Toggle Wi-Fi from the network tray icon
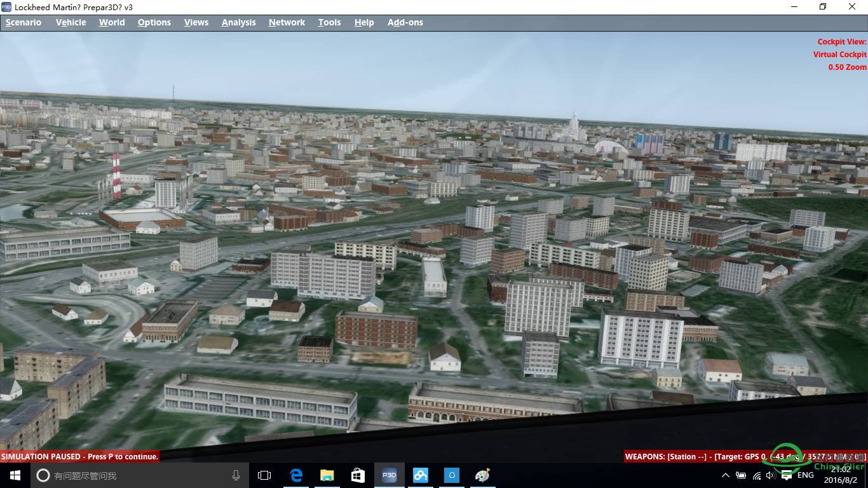 756,475
